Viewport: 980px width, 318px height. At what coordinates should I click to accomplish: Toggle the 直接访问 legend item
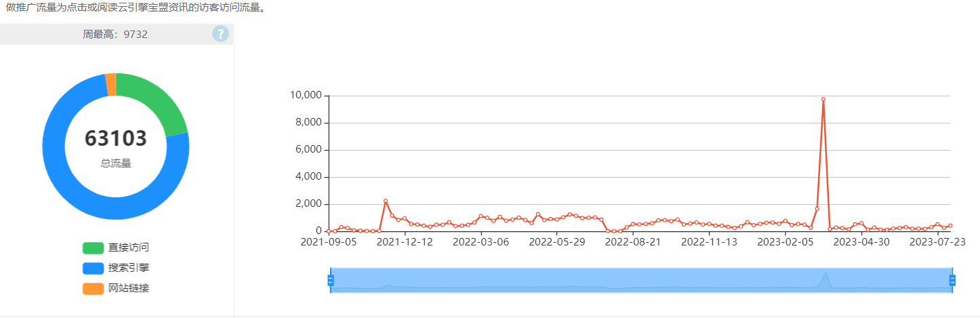[115, 247]
